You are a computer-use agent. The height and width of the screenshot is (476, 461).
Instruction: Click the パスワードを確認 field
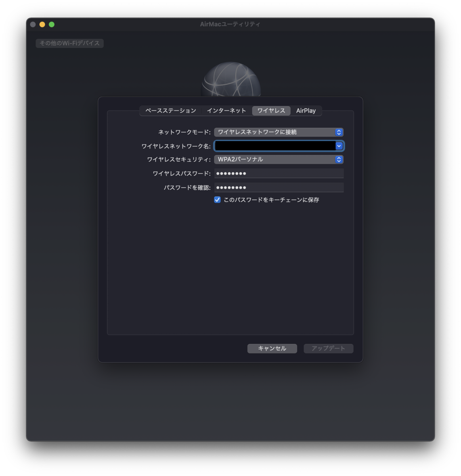(279, 188)
